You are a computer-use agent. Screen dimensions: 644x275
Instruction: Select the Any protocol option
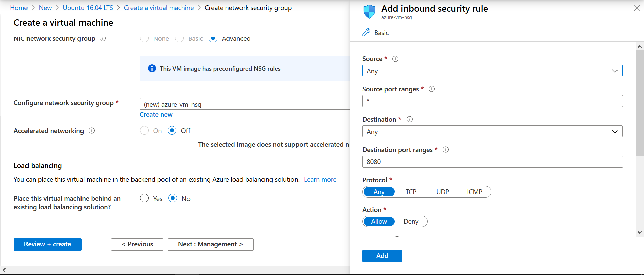[379, 192]
